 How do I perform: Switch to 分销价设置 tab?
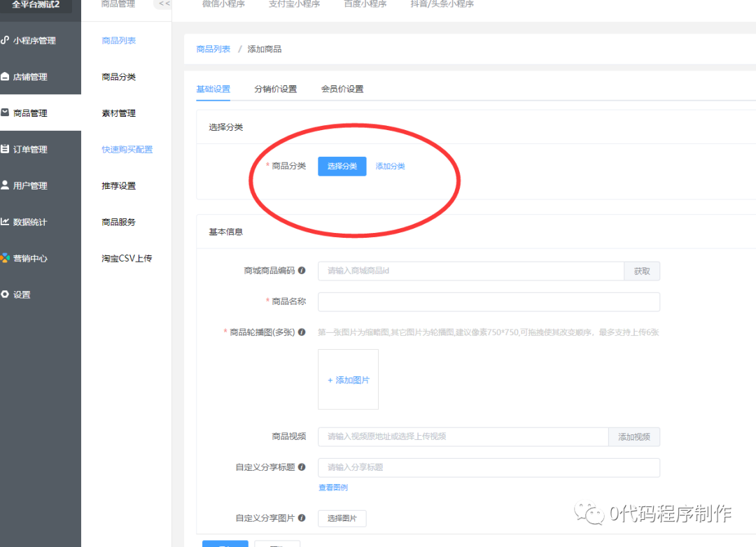click(x=276, y=89)
